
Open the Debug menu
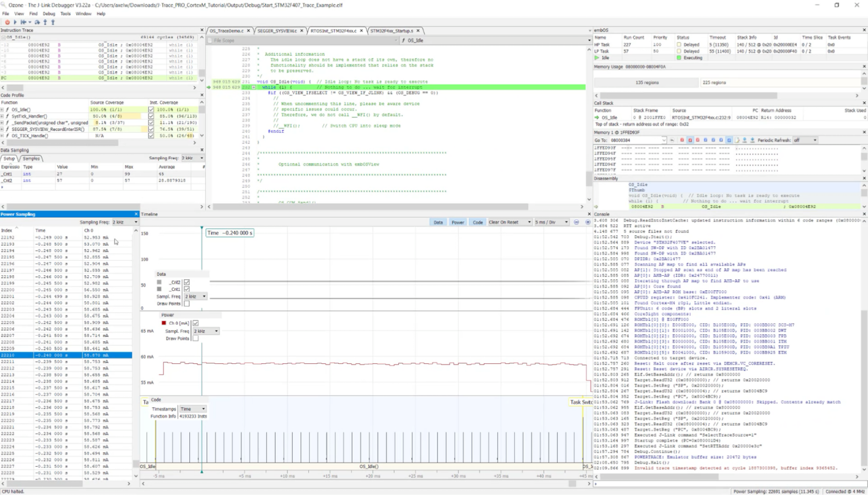[x=49, y=13]
